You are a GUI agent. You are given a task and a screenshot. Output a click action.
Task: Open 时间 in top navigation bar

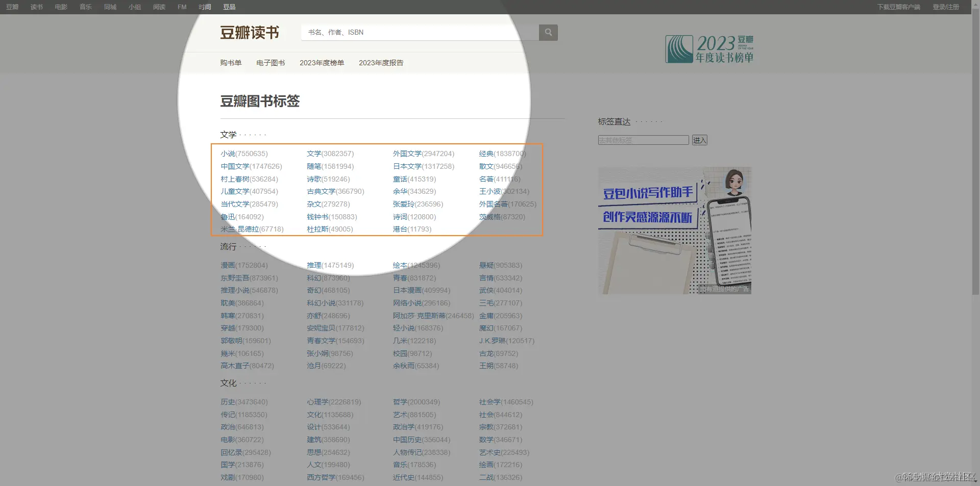coord(205,7)
